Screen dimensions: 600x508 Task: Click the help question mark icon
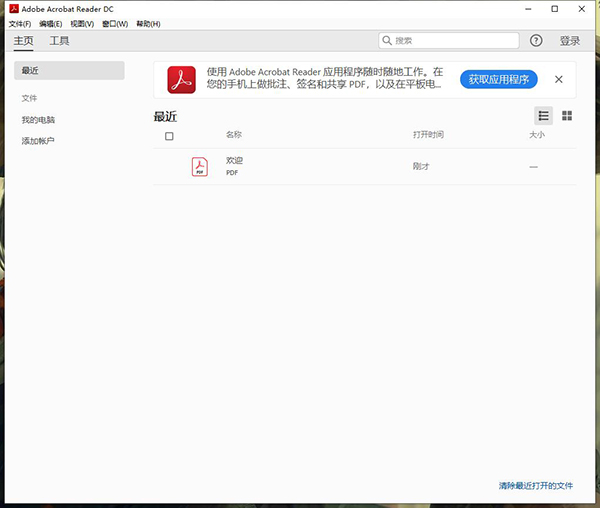[536, 41]
